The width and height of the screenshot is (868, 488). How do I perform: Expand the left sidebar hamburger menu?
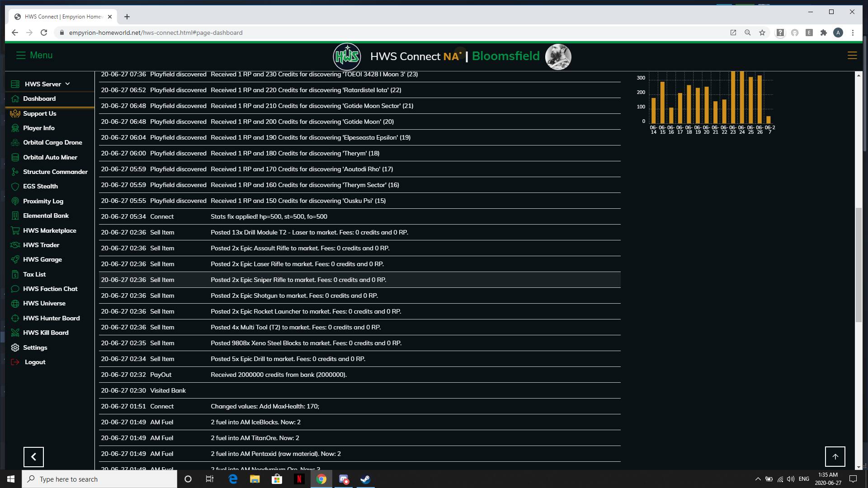pyautogui.click(x=21, y=55)
